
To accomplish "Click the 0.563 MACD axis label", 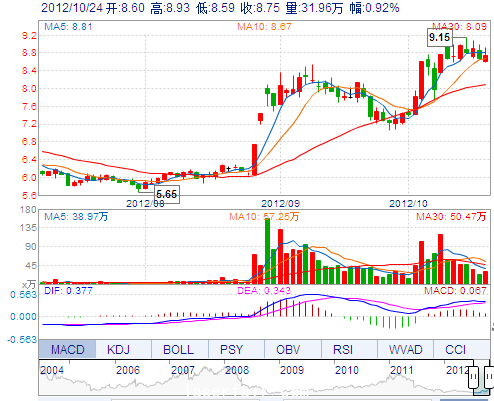I will (23, 295).
